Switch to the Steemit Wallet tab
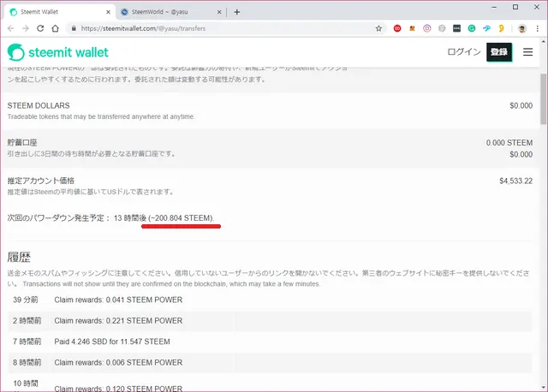Image resolution: width=548 pixels, height=392 pixels. pyautogui.click(x=59, y=12)
